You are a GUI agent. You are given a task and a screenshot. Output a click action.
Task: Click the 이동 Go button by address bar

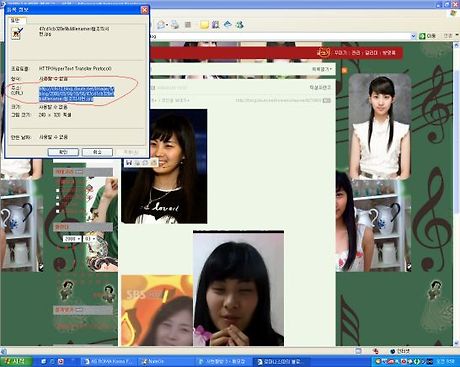(x=428, y=36)
